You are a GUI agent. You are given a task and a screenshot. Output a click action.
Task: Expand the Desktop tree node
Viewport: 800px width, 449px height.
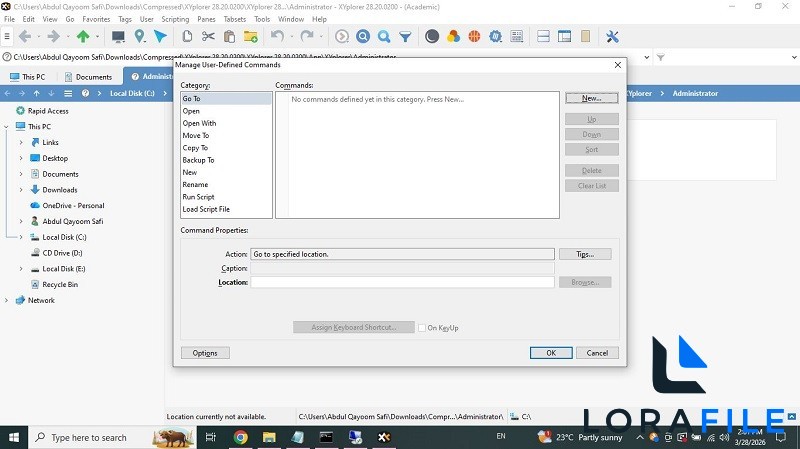(x=21, y=158)
